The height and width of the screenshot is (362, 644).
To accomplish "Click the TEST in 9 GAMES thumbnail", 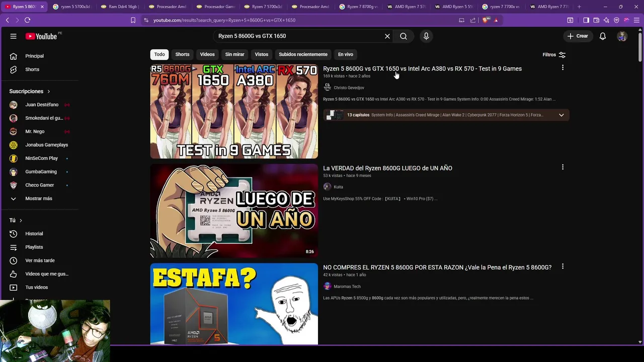I will point(234,112).
